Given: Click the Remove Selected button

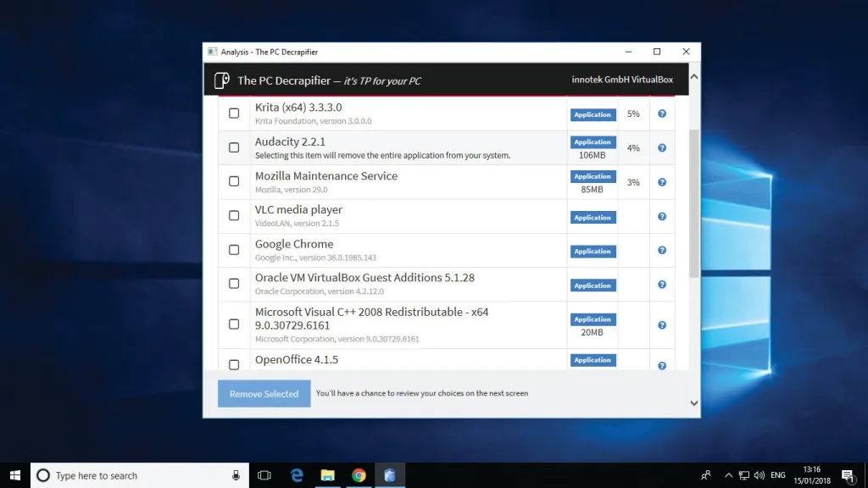Looking at the screenshot, I should (x=264, y=393).
